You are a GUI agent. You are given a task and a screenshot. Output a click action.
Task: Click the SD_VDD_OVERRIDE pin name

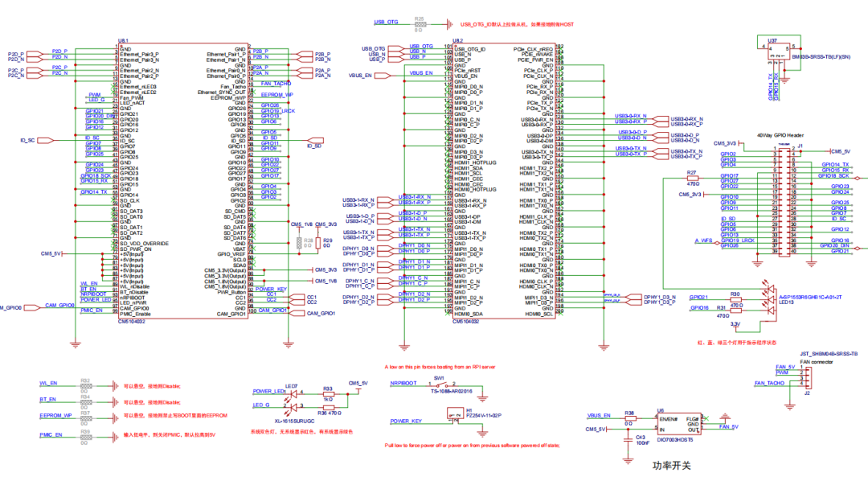tap(144, 243)
